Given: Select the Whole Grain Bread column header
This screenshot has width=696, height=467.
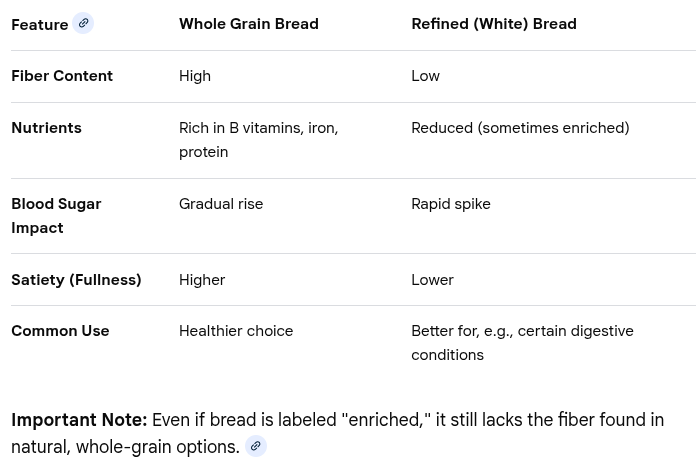Looking at the screenshot, I should coord(249,24).
